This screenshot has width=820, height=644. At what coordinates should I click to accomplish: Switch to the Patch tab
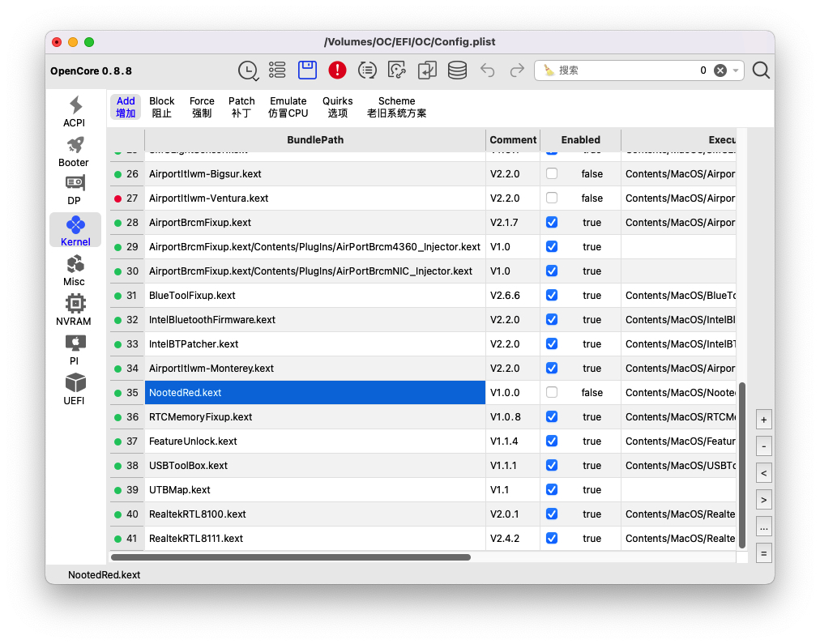click(241, 107)
